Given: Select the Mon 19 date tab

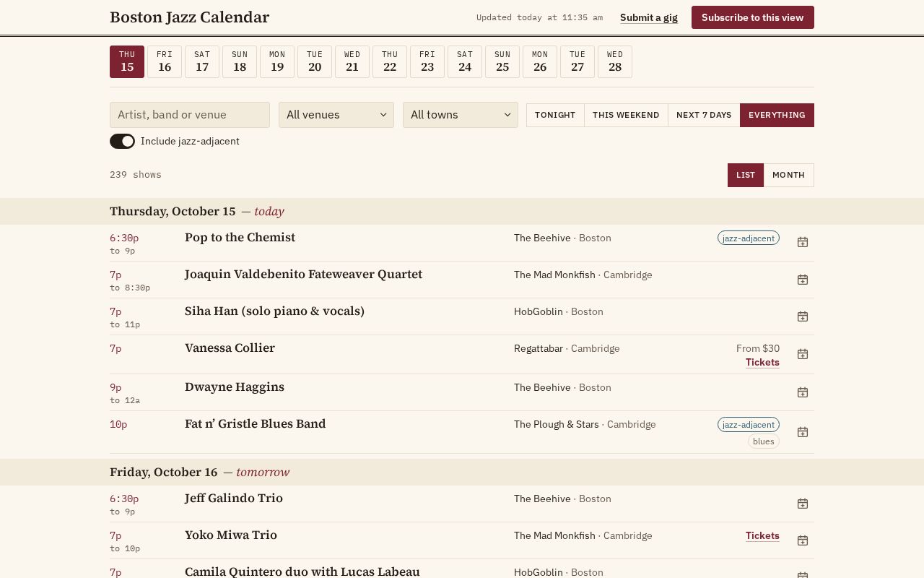Looking at the screenshot, I should (277, 61).
